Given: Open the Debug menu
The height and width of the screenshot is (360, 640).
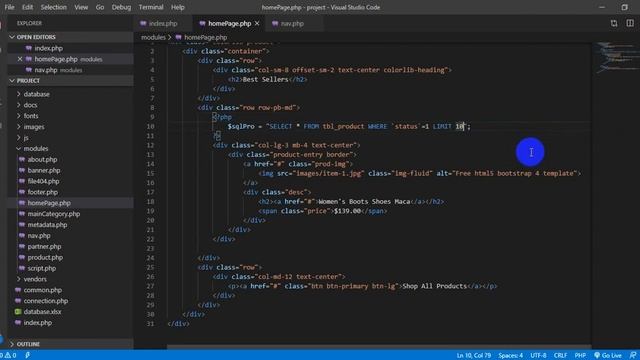Looking at the screenshot, I should point(121,7).
